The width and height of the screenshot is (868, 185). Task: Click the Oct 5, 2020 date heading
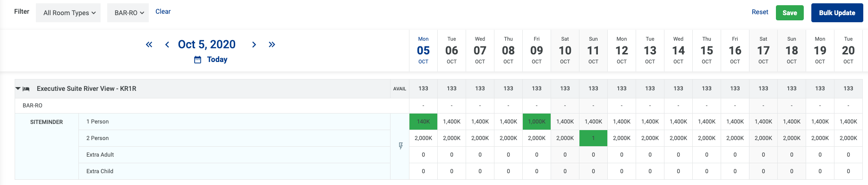tap(207, 44)
